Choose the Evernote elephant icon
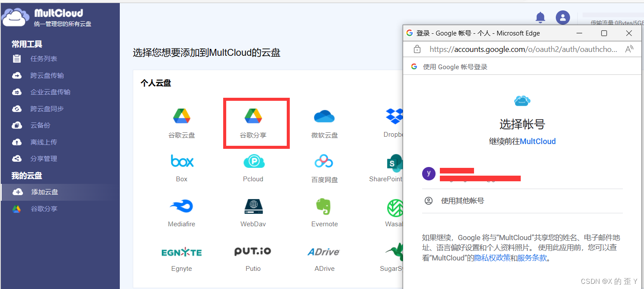Viewport: 644px width, 289px height. (324, 206)
